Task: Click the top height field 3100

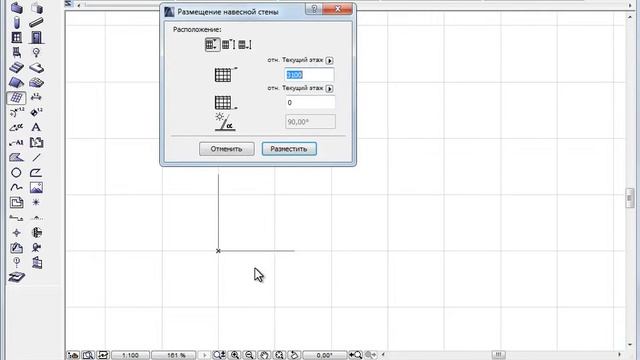Action: coord(309,75)
